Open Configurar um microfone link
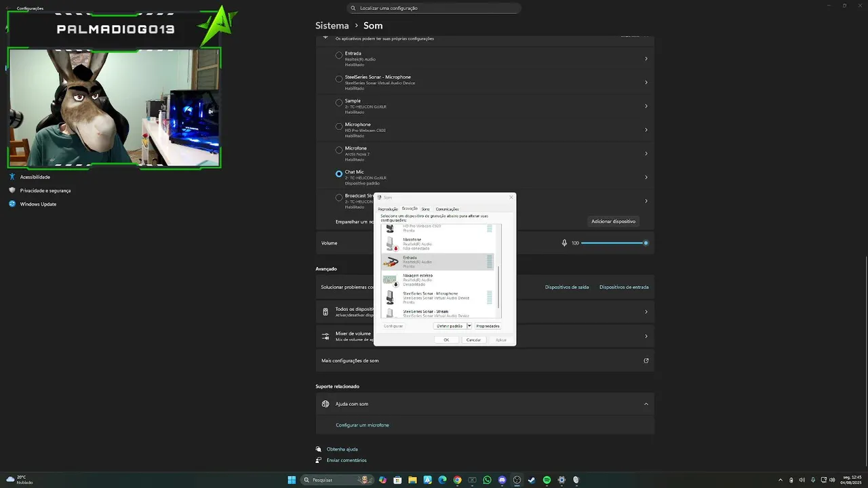Screen dimensions: 868x488 coord(362,425)
